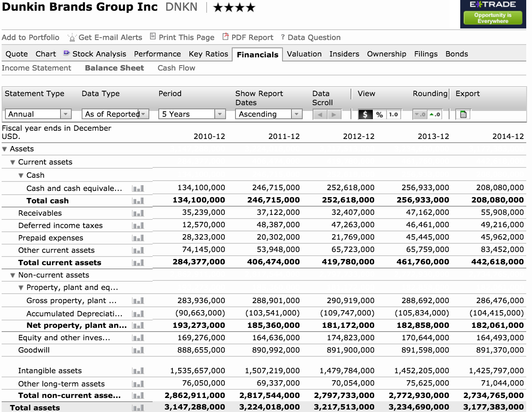Open chart icon for Net property, plant
This screenshot has height=412, width=532.
[x=138, y=325]
